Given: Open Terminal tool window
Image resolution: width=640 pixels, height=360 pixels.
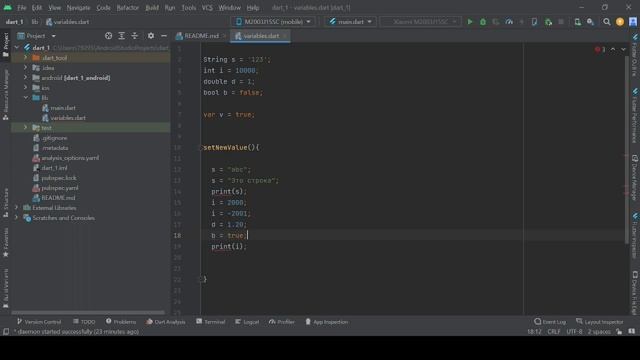Looking at the screenshot, I should [x=211, y=322].
